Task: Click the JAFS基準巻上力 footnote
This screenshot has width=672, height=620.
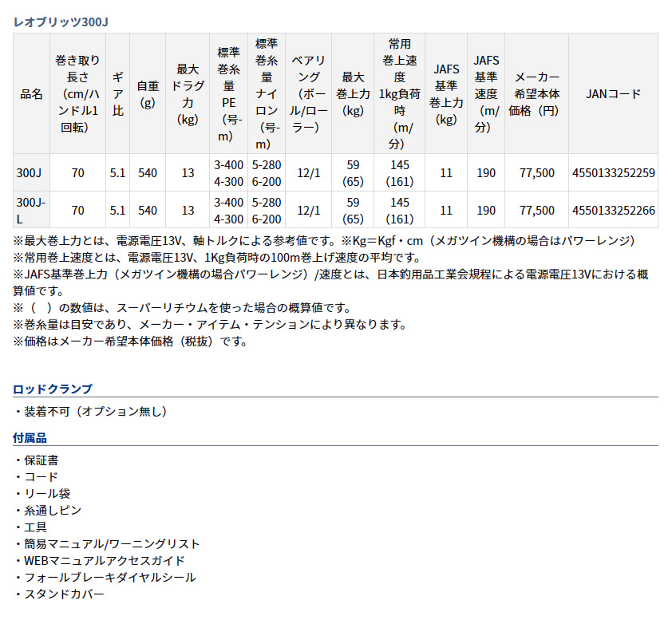Action: pyautogui.click(x=330, y=282)
